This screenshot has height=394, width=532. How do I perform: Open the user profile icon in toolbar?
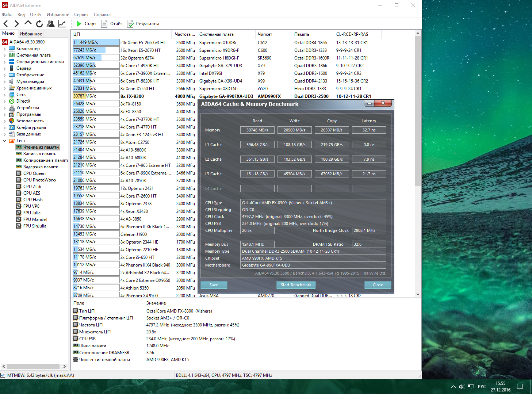tap(51, 24)
